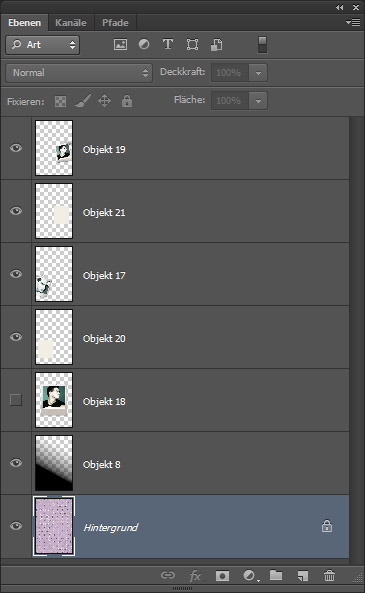Expand the Deckkraft opacity slider arrow
365x593 pixels.
tap(258, 73)
